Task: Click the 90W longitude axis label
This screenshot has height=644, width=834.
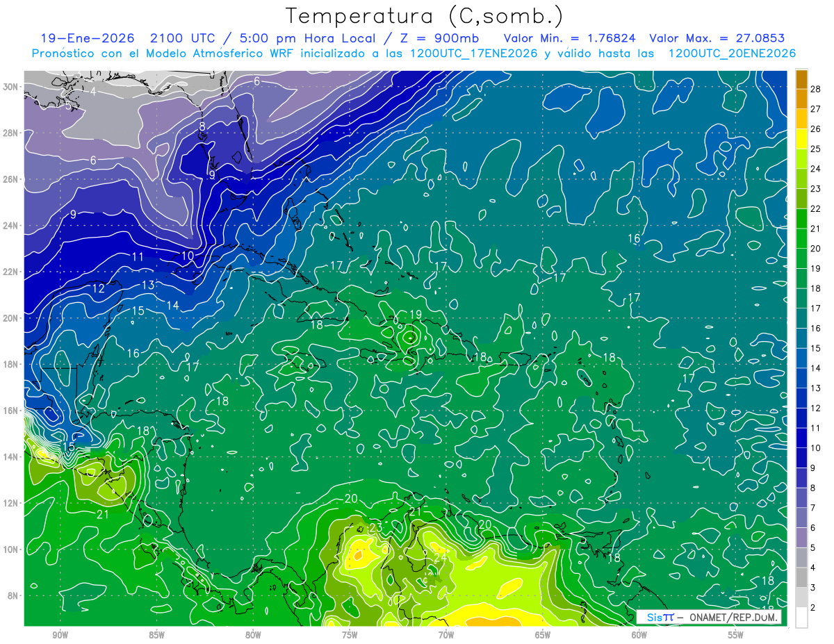Action: point(60,634)
